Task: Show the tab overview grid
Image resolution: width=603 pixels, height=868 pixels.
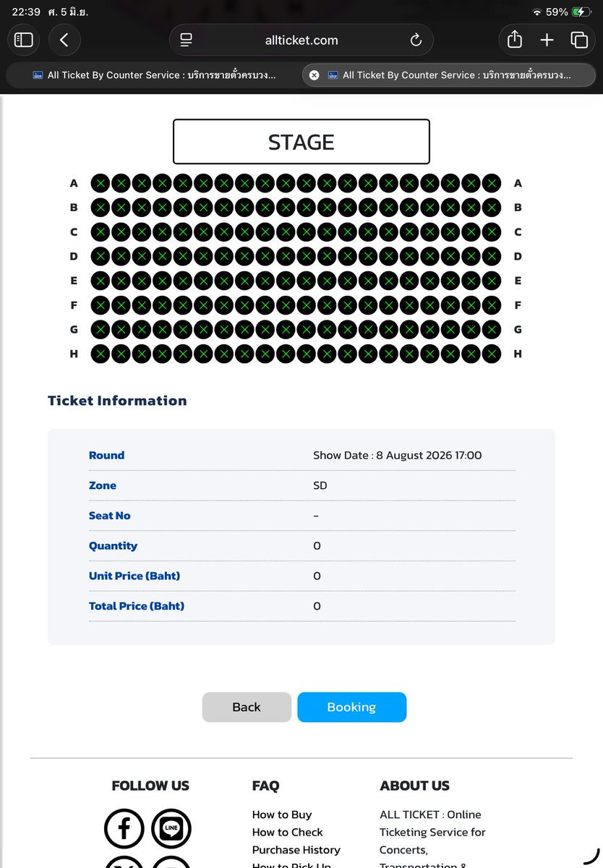Action: click(x=579, y=41)
